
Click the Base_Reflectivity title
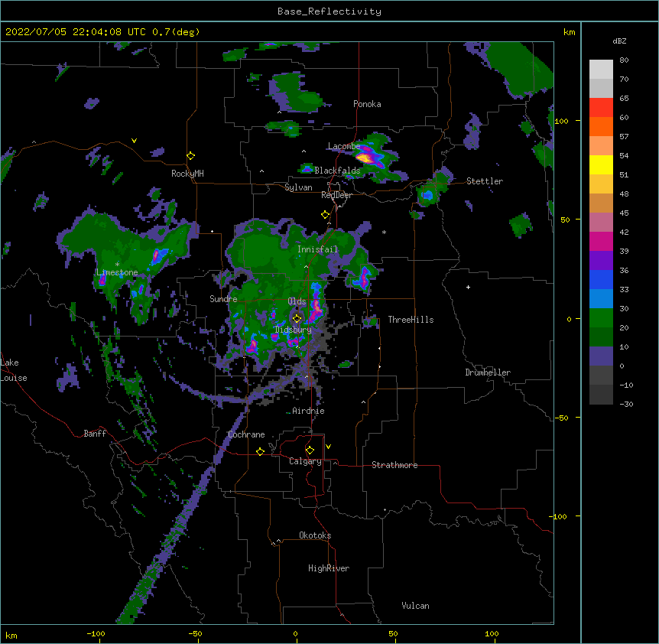pyautogui.click(x=329, y=11)
